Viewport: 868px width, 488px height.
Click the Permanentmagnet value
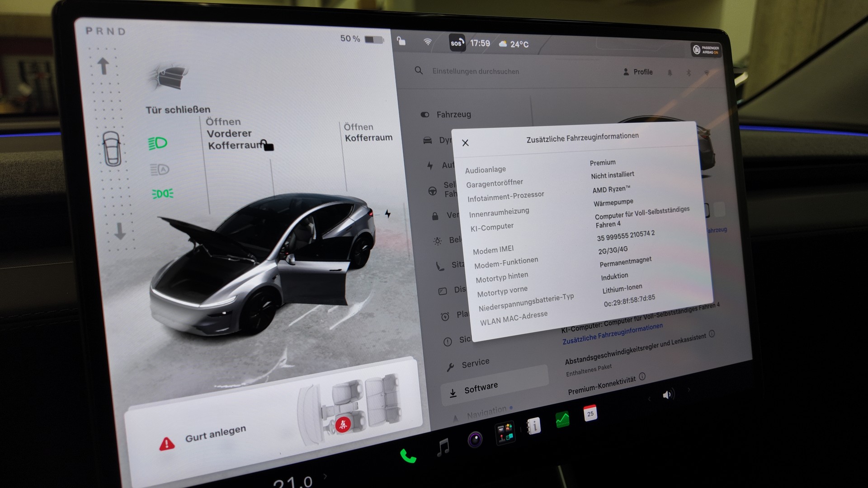click(x=626, y=262)
